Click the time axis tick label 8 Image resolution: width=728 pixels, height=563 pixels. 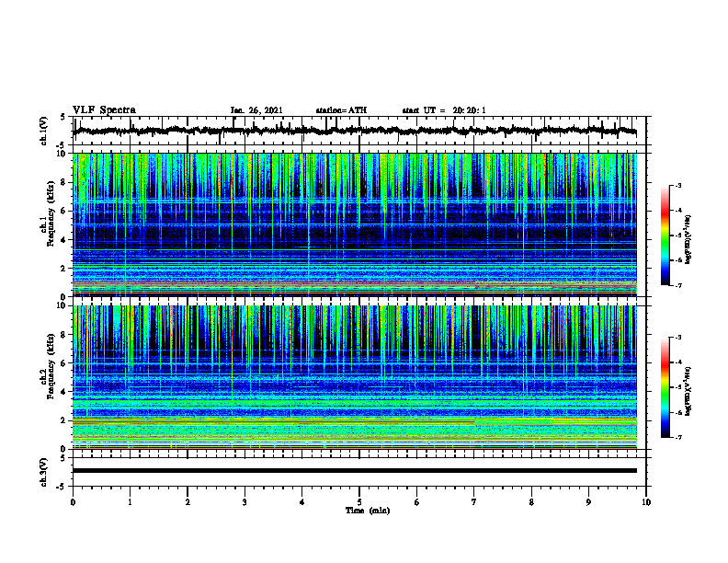click(531, 502)
